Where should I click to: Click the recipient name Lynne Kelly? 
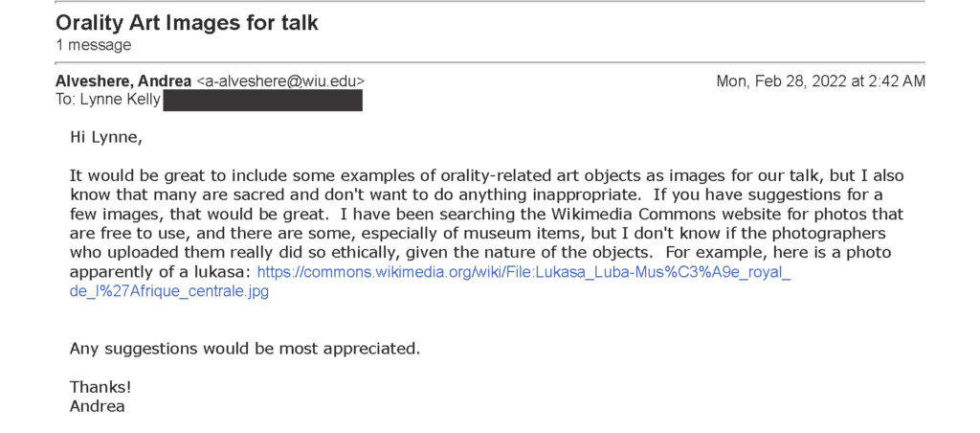[x=120, y=100]
